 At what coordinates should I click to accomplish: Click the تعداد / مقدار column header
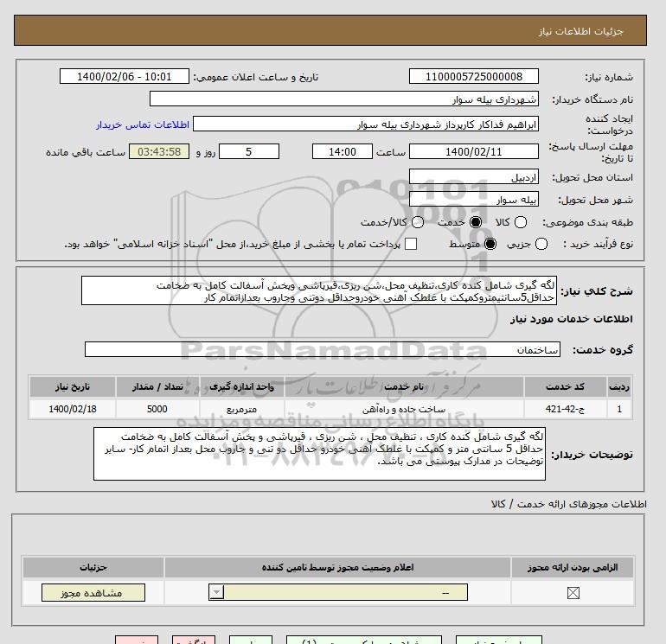click(x=157, y=386)
